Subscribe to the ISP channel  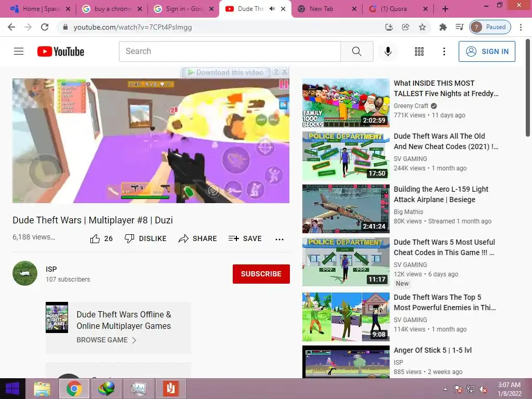261,274
